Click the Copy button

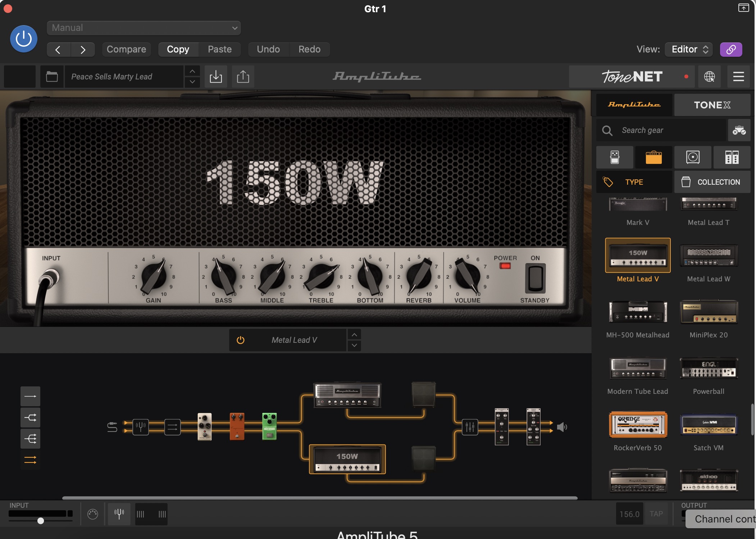tap(178, 49)
